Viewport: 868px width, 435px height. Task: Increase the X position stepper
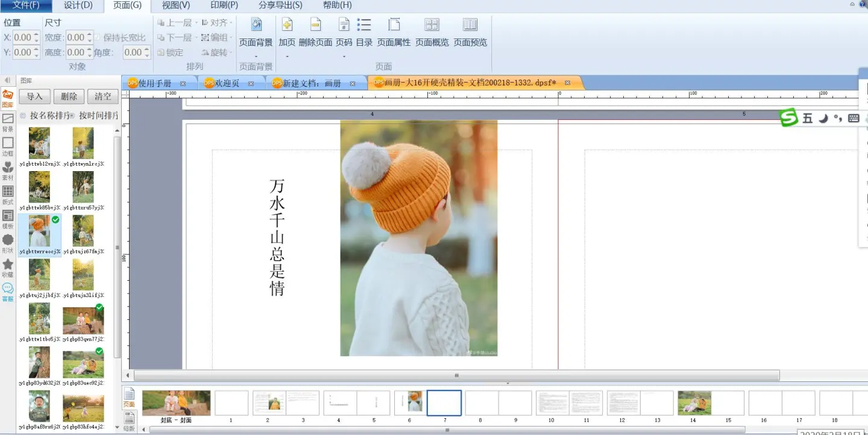[x=36, y=34]
